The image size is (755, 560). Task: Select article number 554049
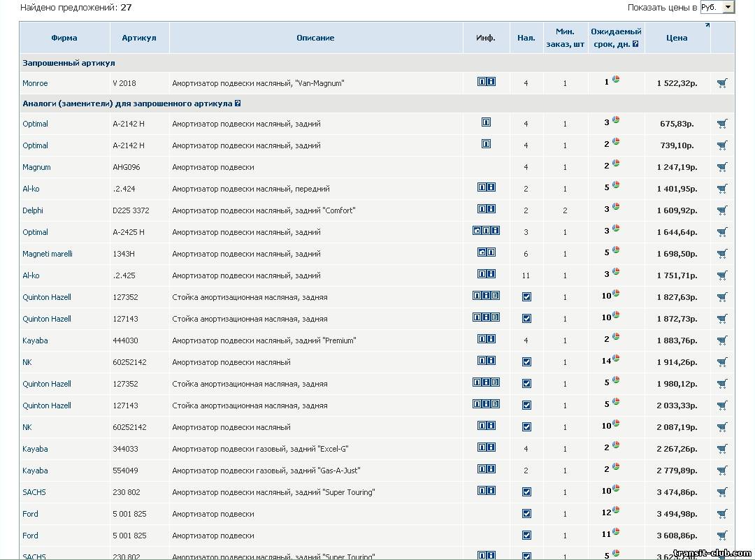[125, 471]
